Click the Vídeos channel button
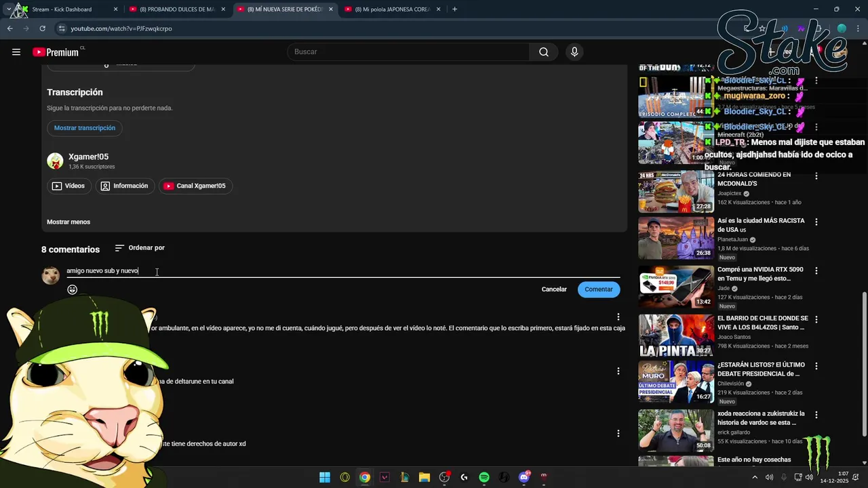 pos(68,186)
